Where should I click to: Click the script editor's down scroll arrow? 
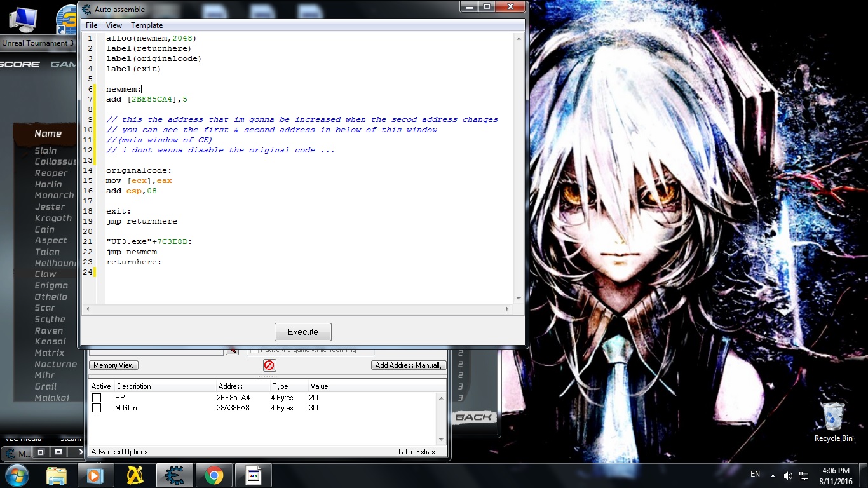pos(519,298)
